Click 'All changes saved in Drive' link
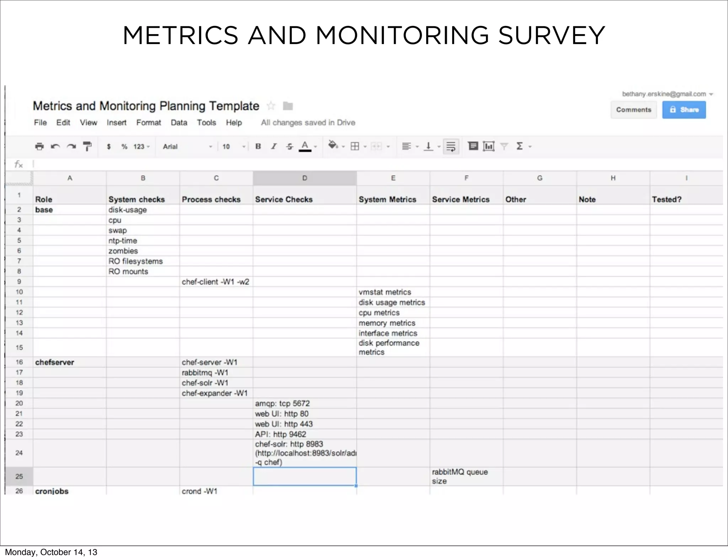This screenshot has width=728, height=560. pos(308,123)
